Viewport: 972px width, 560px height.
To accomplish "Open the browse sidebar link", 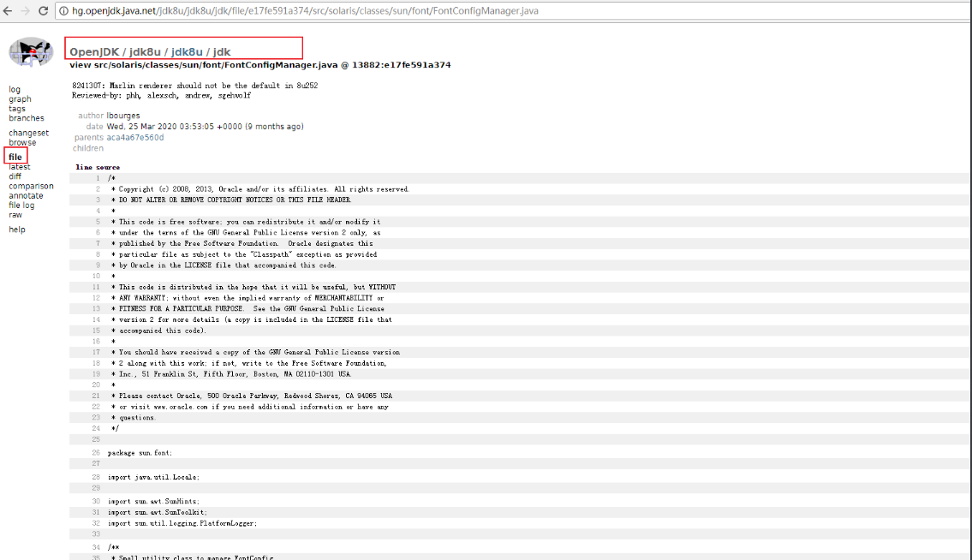I will (x=22, y=143).
